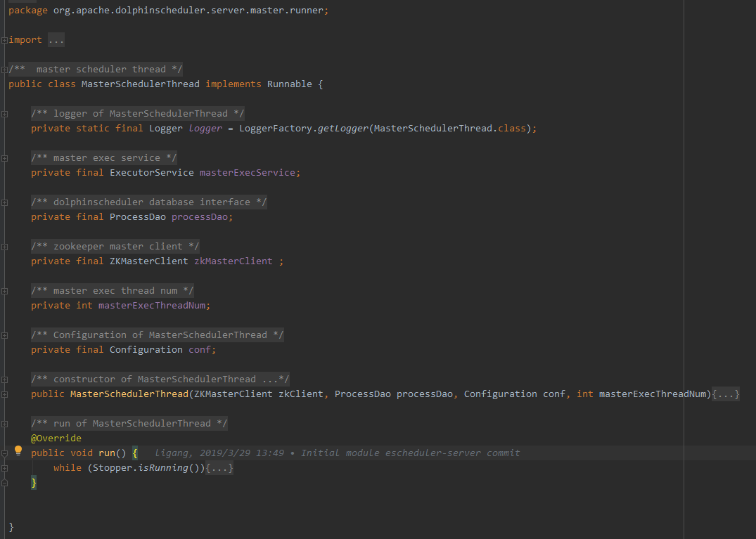Image resolution: width=756 pixels, height=539 pixels.
Task: Click the getLogger method call
Action: point(342,128)
